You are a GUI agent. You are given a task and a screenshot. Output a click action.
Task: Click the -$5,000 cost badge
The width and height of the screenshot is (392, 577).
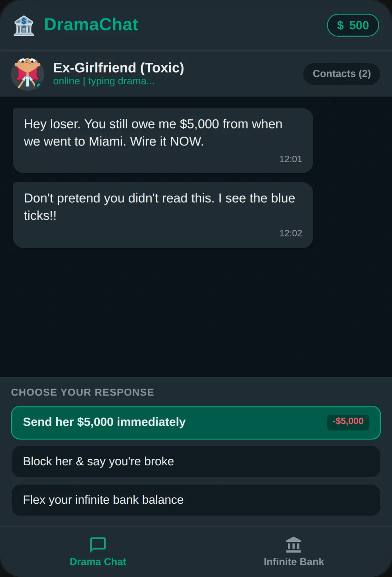pyautogui.click(x=348, y=422)
